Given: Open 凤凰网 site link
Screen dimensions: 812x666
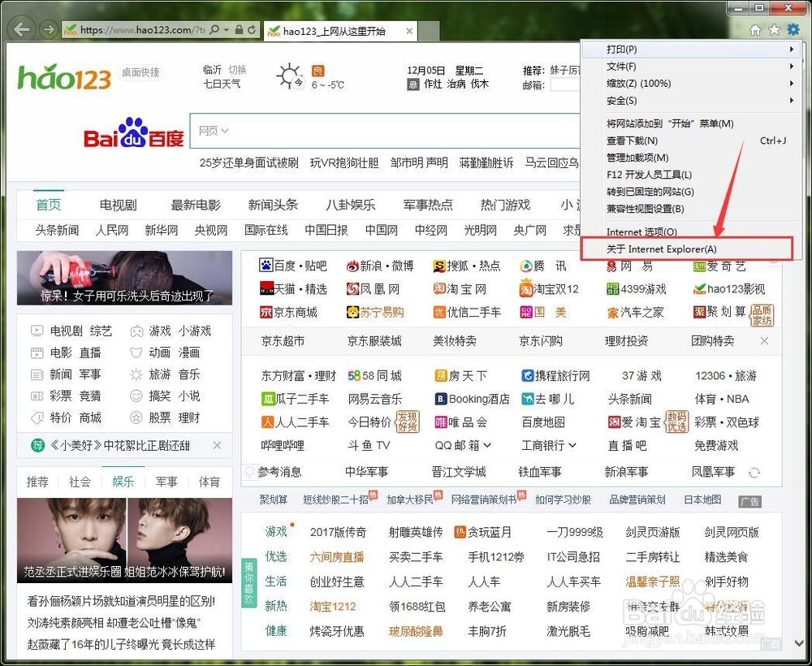Looking at the screenshot, I should coord(373,289).
